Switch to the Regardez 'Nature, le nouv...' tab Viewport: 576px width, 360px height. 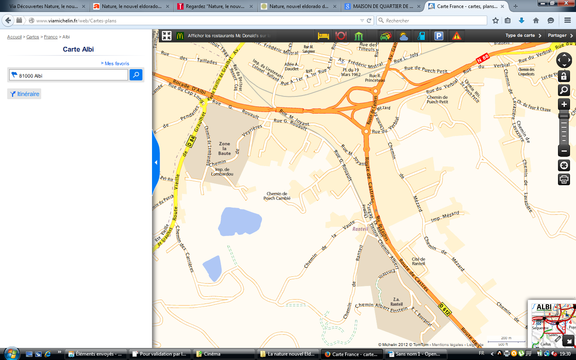tap(215, 6)
